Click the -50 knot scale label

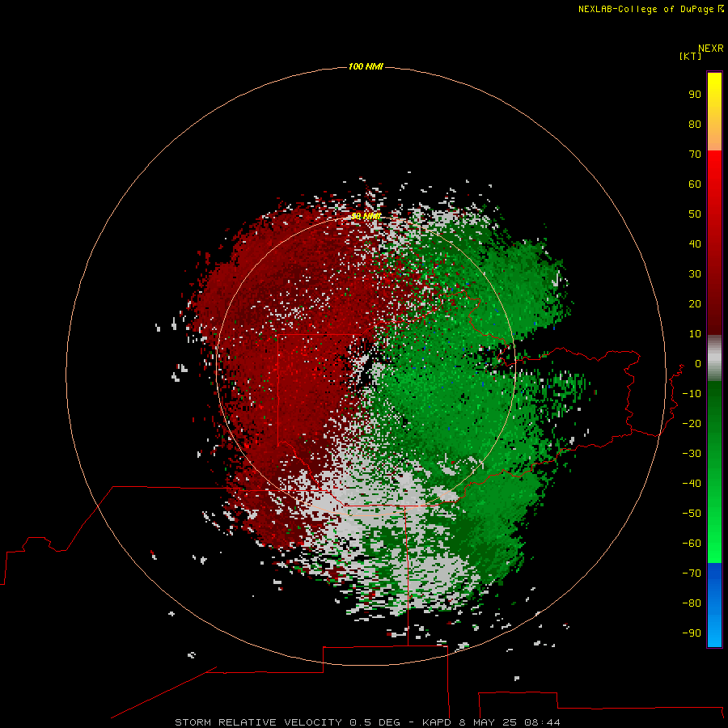click(692, 514)
